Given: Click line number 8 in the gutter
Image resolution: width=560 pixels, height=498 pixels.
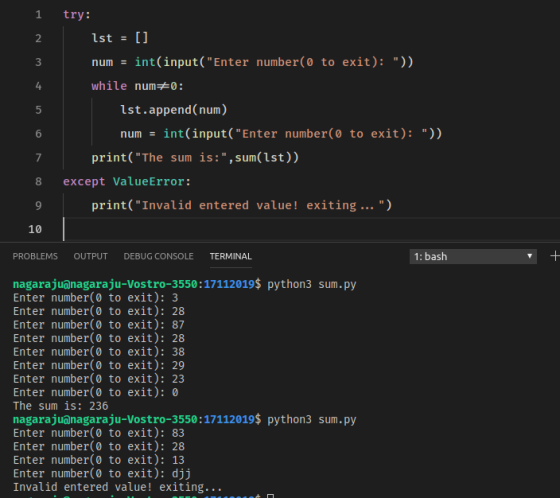Looking at the screenshot, I should point(38,181).
